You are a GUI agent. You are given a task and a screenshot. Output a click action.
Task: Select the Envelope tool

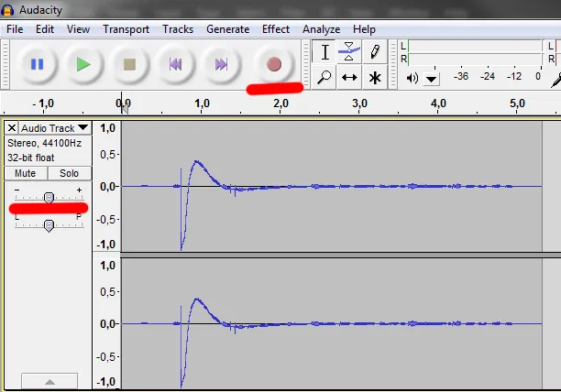point(349,52)
